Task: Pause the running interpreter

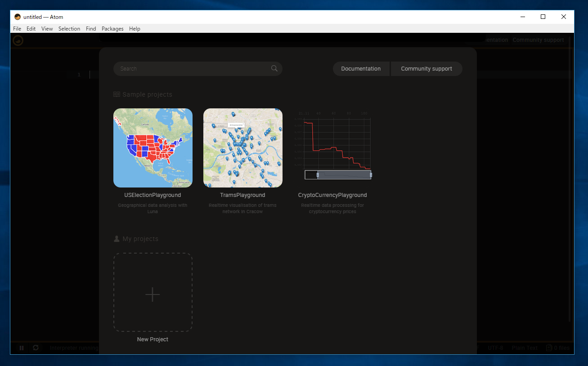Action: click(x=21, y=348)
